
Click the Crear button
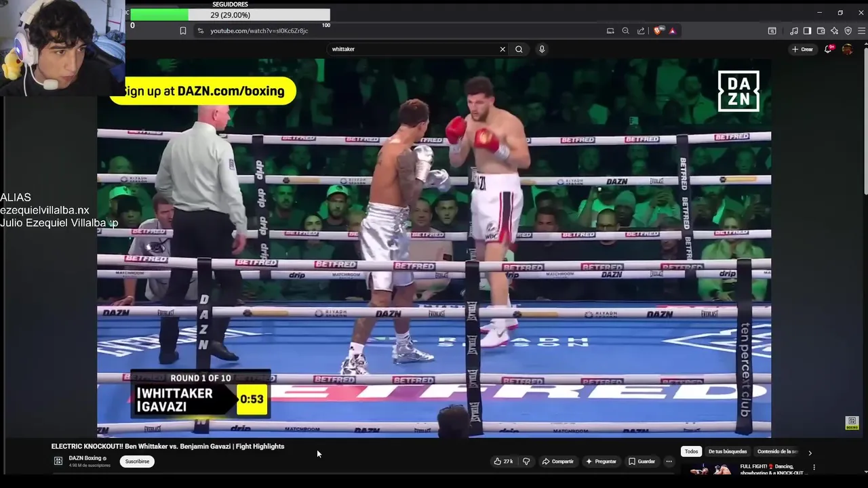click(x=802, y=49)
